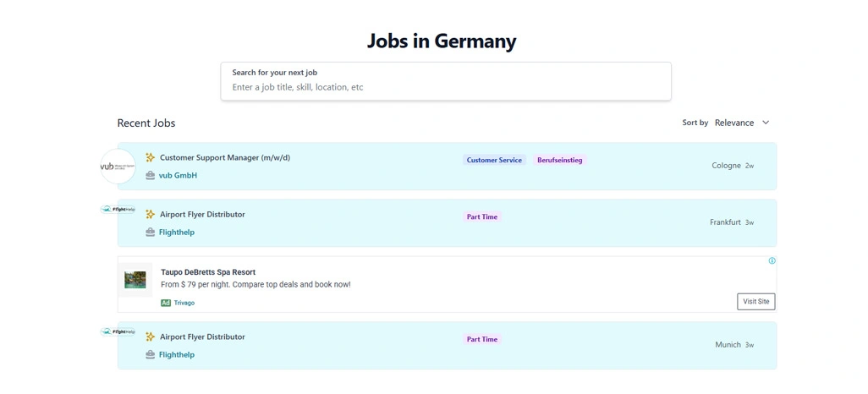Viewport: 868px width, 394px height.
Task: Click the Munich location text
Action: [728, 345]
